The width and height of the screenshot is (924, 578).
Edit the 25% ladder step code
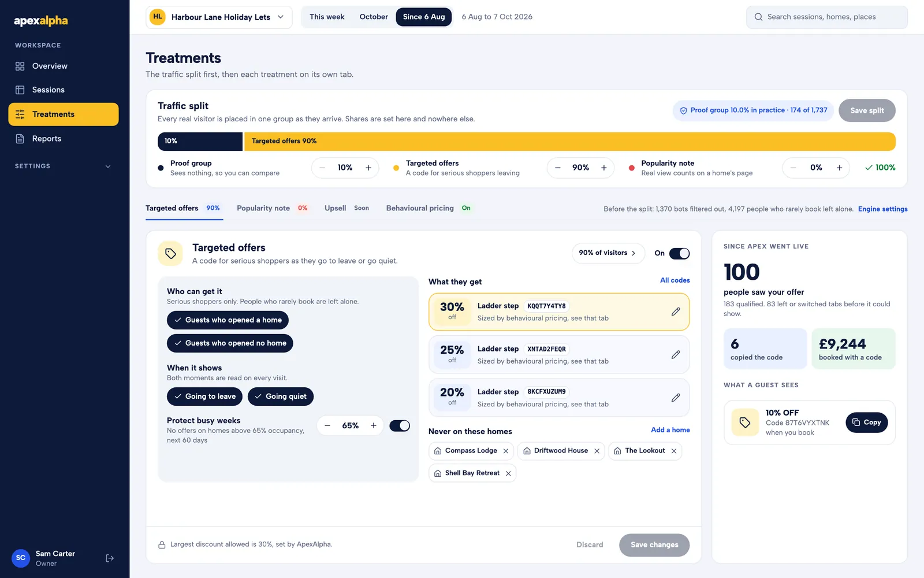coord(676,354)
